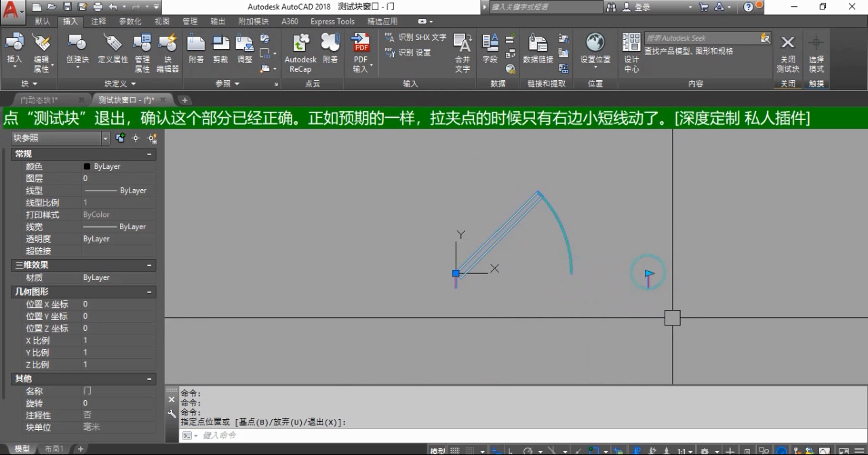Click the Field (字段) tool
The width and height of the screenshot is (868, 455).
(x=490, y=49)
